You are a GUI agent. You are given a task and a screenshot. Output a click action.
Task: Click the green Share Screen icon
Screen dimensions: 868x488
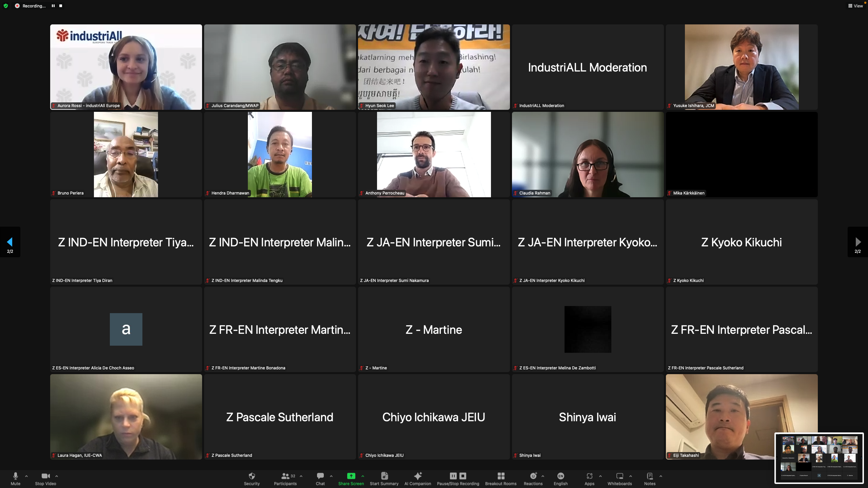coord(351,476)
